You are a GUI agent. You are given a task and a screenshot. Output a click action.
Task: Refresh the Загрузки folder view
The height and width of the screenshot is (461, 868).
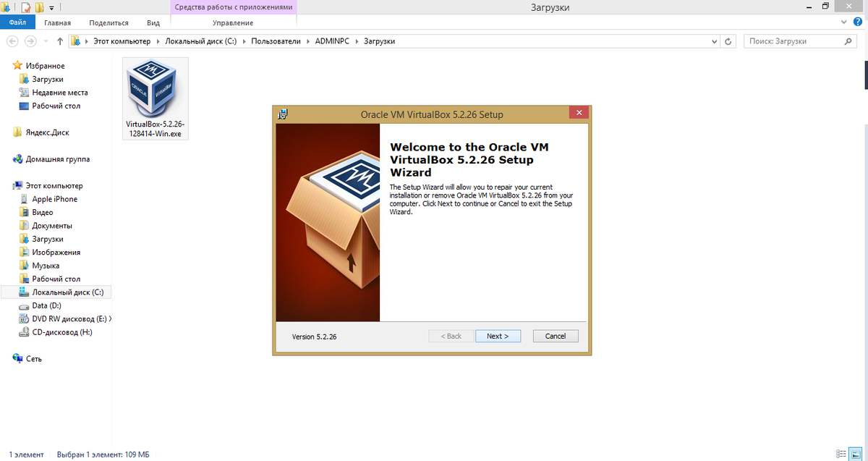728,41
